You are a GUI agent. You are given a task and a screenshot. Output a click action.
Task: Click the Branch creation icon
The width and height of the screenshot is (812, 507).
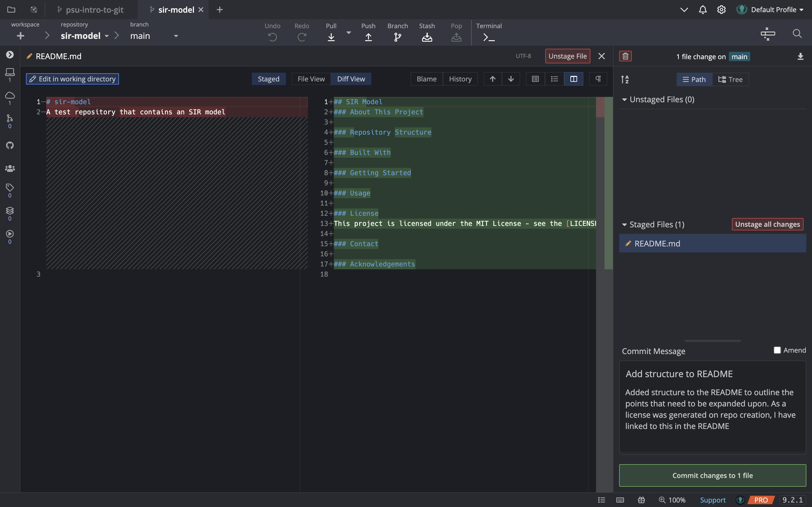(397, 37)
